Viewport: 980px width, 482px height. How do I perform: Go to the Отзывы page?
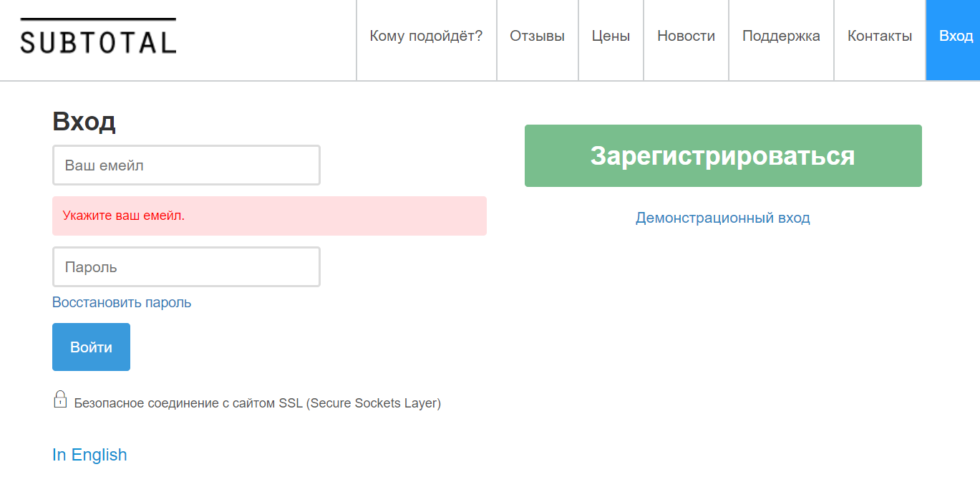coord(537,36)
